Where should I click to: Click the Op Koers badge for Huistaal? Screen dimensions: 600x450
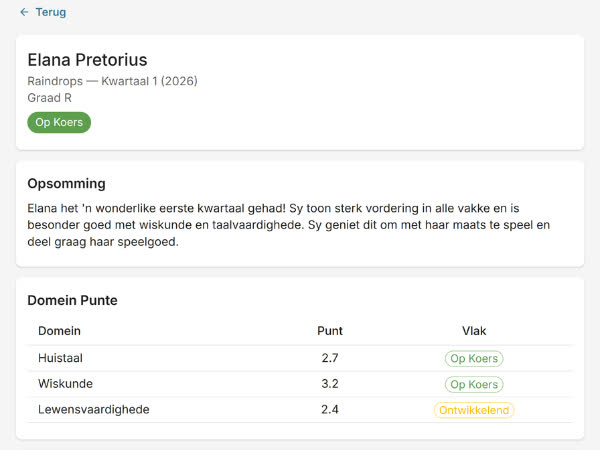[x=474, y=358]
